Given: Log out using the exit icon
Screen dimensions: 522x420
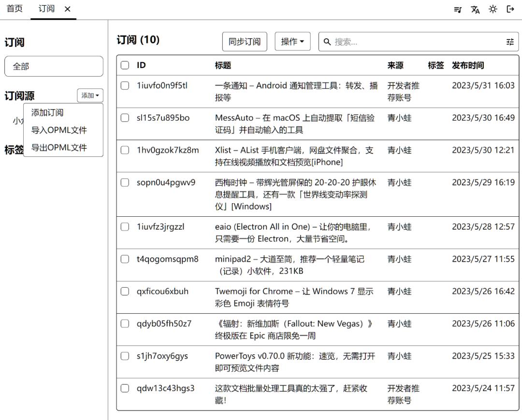Looking at the screenshot, I should 510,9.
